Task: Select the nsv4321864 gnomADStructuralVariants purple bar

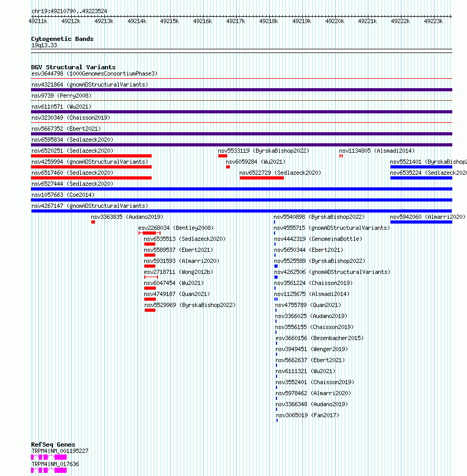Action: 241,90
